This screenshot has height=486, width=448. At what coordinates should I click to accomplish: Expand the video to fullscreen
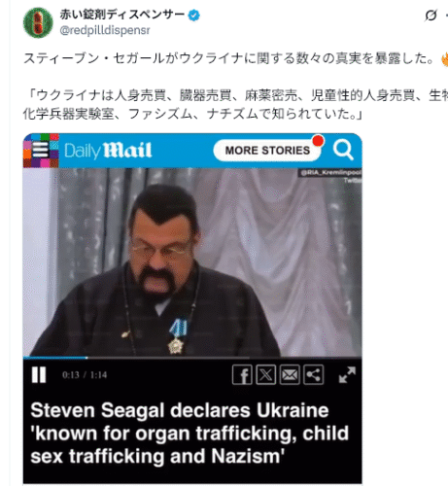tap(347, 375)
